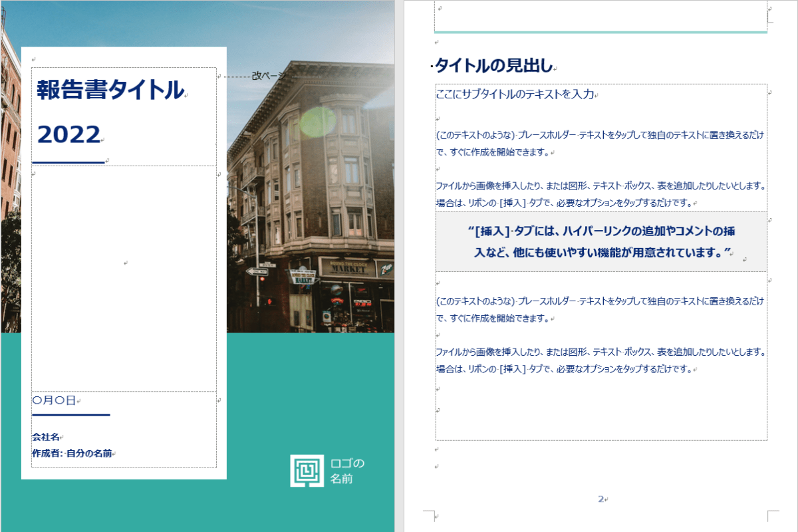Select the 会社名 company name field
The height and width of the screenshot is (532, 798).
coord(45,437)
